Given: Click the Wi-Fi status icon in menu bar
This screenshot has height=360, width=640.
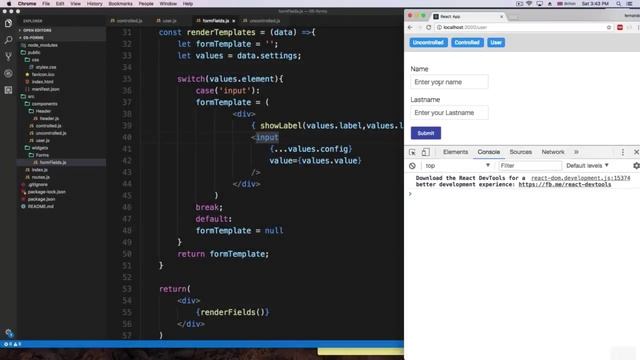Looking at the screenshot, I should tap(529, 4).
